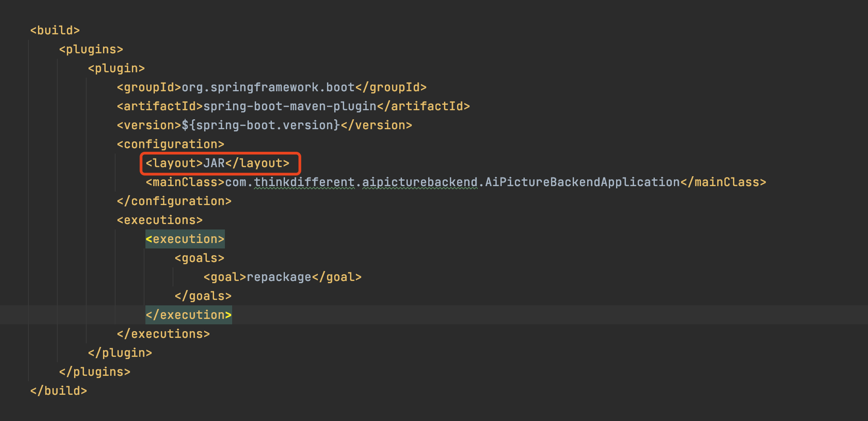Click the underlined aipicturebackend package name
The height and width of the screenshot is (421, 868).
420,182
